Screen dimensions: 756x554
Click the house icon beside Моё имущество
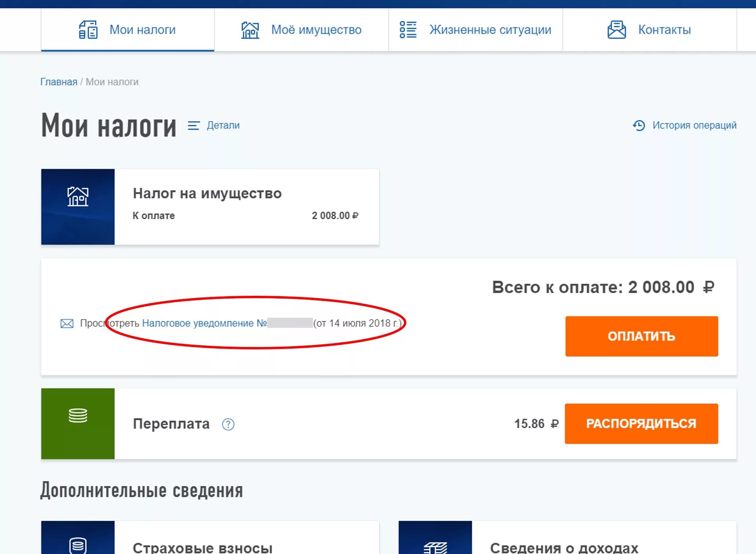(x=250, y=30)
